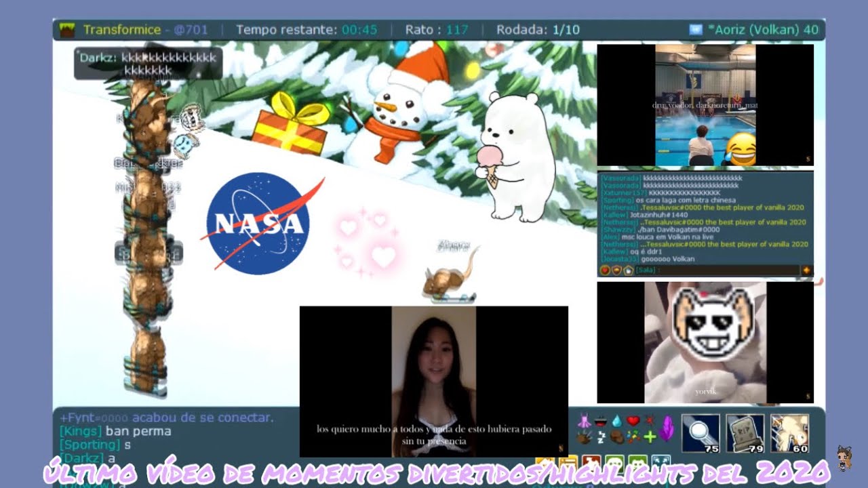The width and height of the screenshot is (868, 488).
Task: Click the blue flag icon next to Aoriz
Action: pos(695,30)
